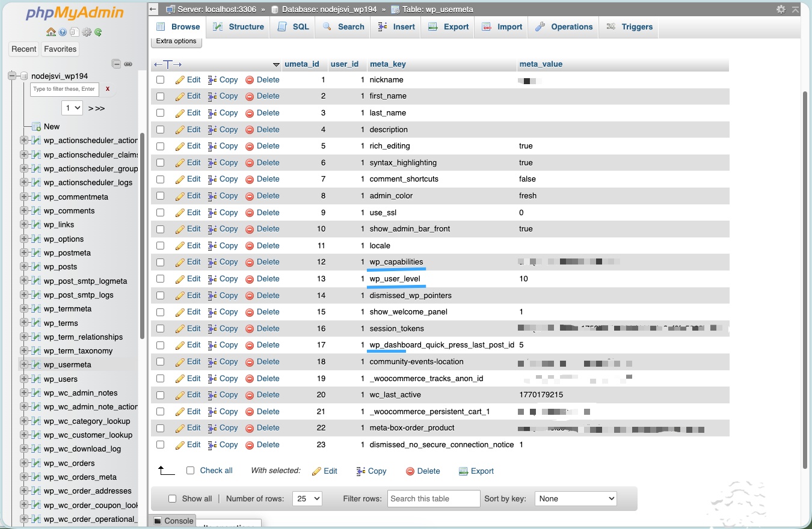
Task: Copy the use_ssl row
Action: 223,213
